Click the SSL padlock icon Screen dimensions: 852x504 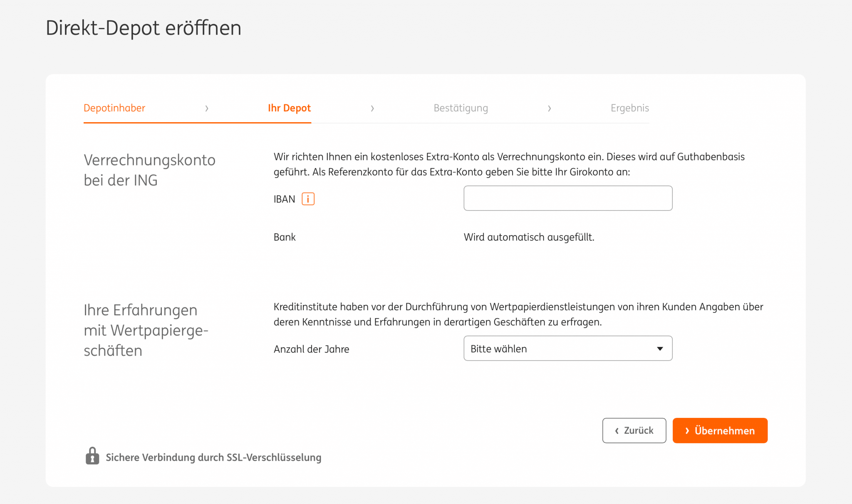tap(92, 456)
